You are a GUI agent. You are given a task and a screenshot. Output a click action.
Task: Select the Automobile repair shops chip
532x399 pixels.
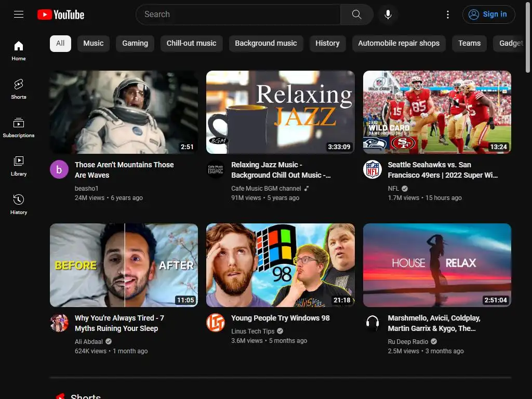(398, 44)
